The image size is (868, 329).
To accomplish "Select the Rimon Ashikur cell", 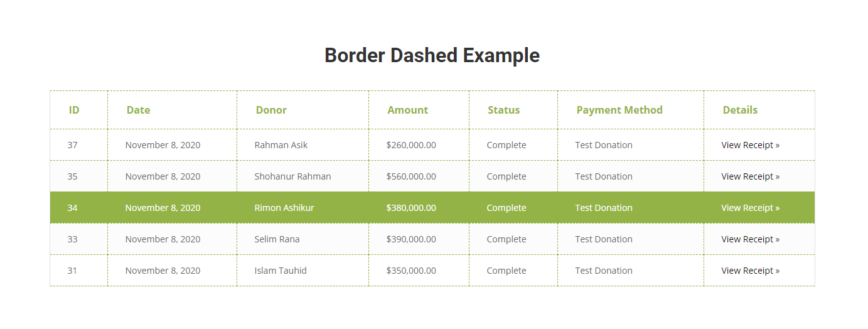I will pyautogui.click(x=284, y=208).
